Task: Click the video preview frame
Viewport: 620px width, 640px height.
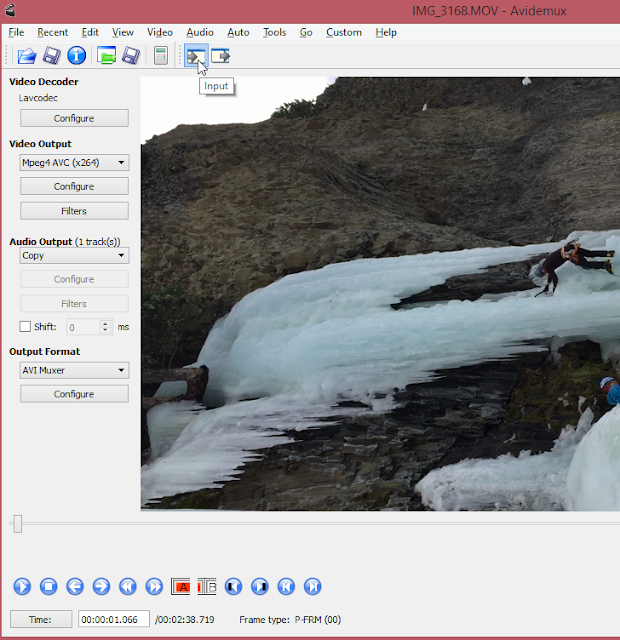Action: point(380,294)
